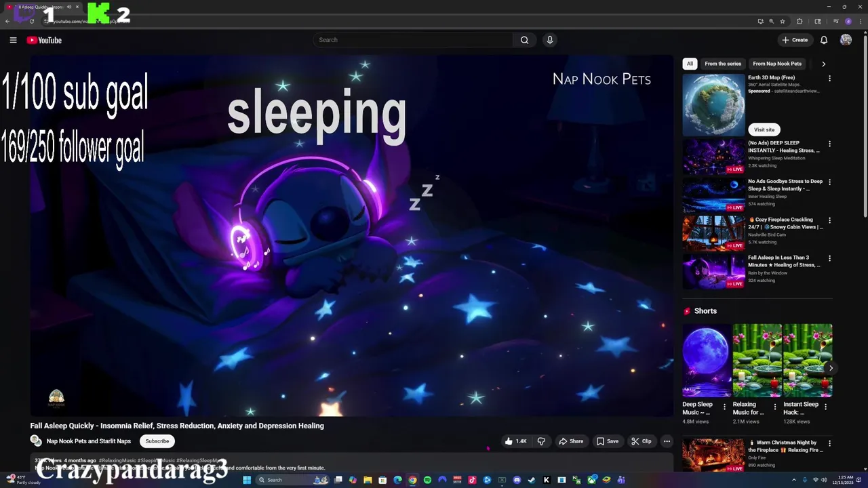Open Xbox app from the taskbar

pos(591,480)
